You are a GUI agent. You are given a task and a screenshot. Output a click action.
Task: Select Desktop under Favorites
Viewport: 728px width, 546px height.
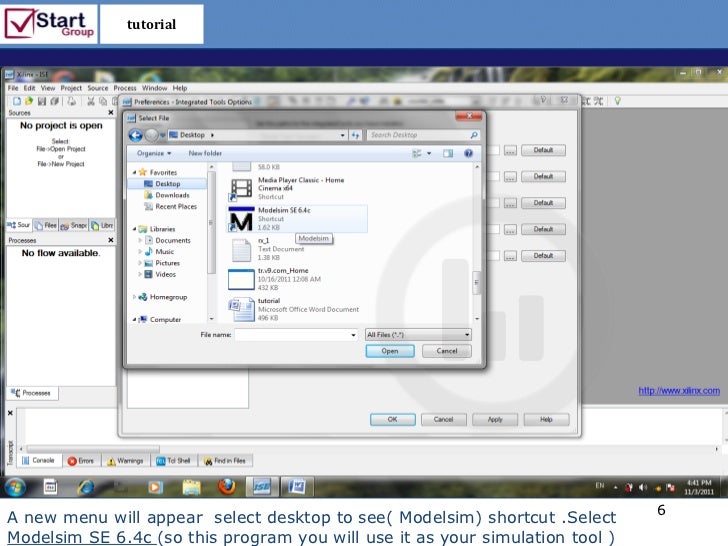click(168, 184)
